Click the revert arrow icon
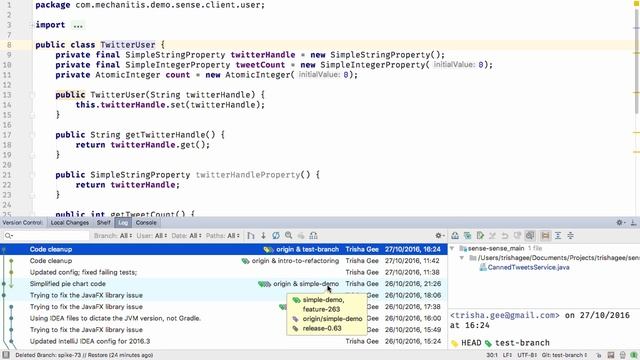Image resolution: width=640 pixels, height=360 pixels. point(505,236)
